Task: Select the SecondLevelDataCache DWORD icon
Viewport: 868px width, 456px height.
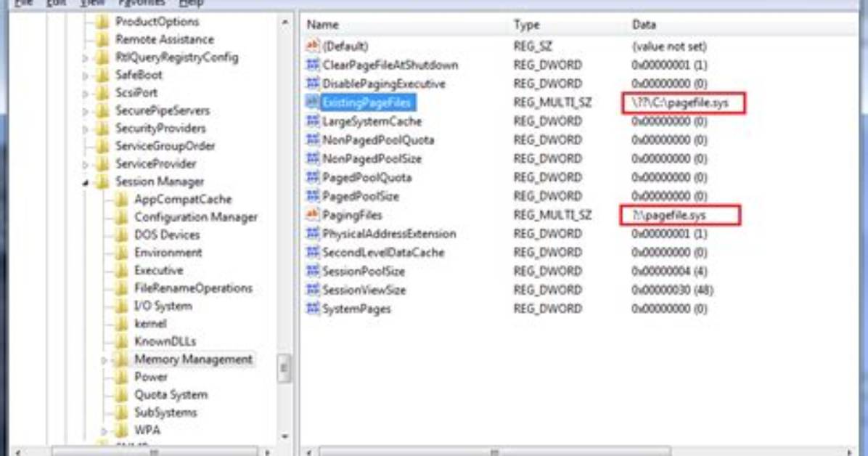Action: click(x=313, y=252)
